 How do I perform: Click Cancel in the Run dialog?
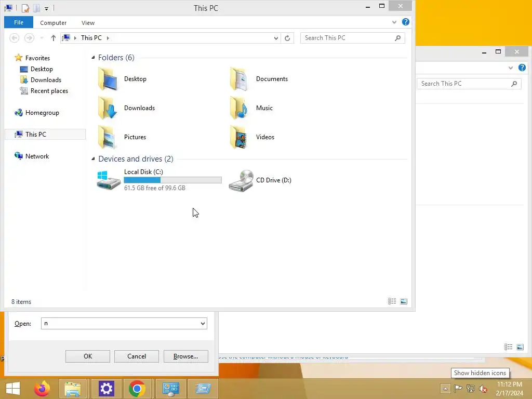coord(137,356)
